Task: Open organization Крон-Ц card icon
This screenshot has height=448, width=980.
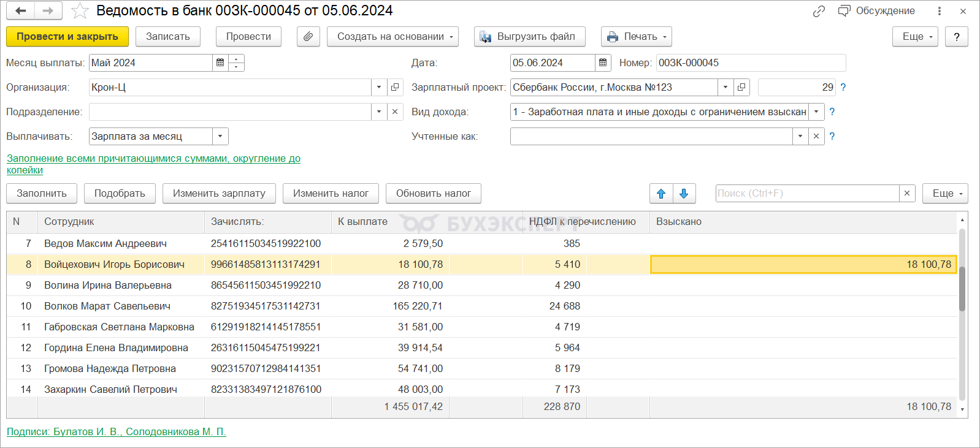Action: tap(395, 87)
